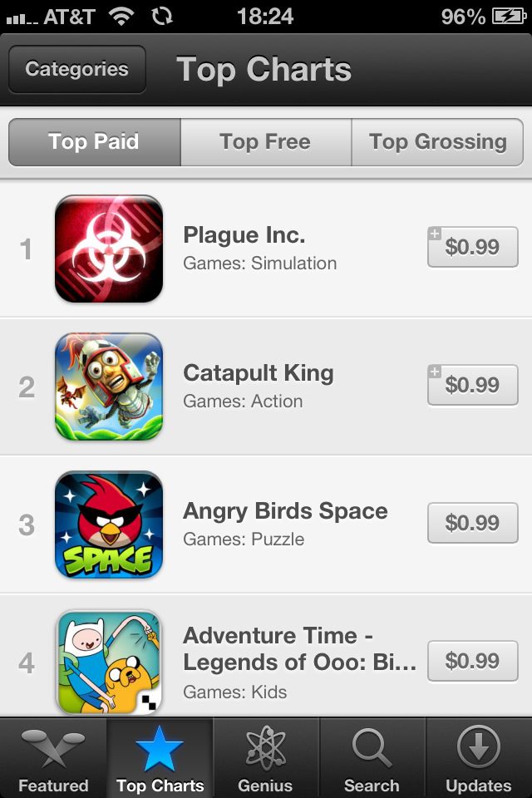This screenshot has height=798, width=532.
Task: Switch to the Top Free segment
Action: click(266, 142)
